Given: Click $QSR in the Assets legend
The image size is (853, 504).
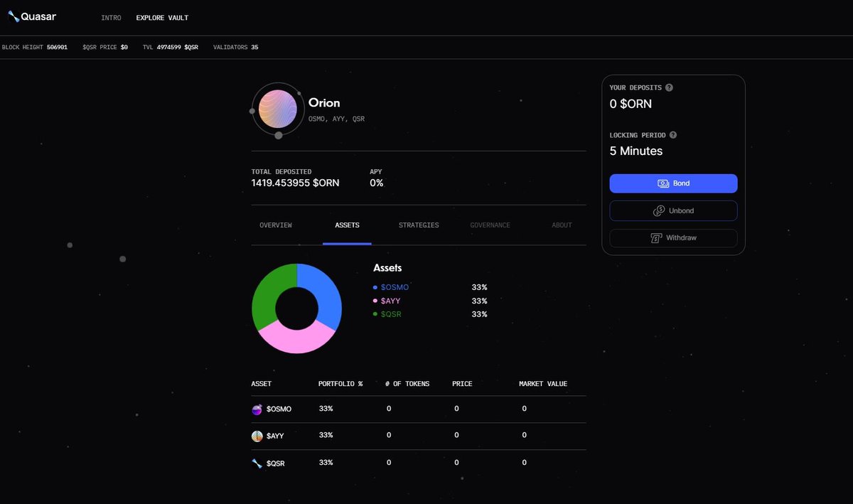Looking at the screenshot, I should click(x=391, y=314).
